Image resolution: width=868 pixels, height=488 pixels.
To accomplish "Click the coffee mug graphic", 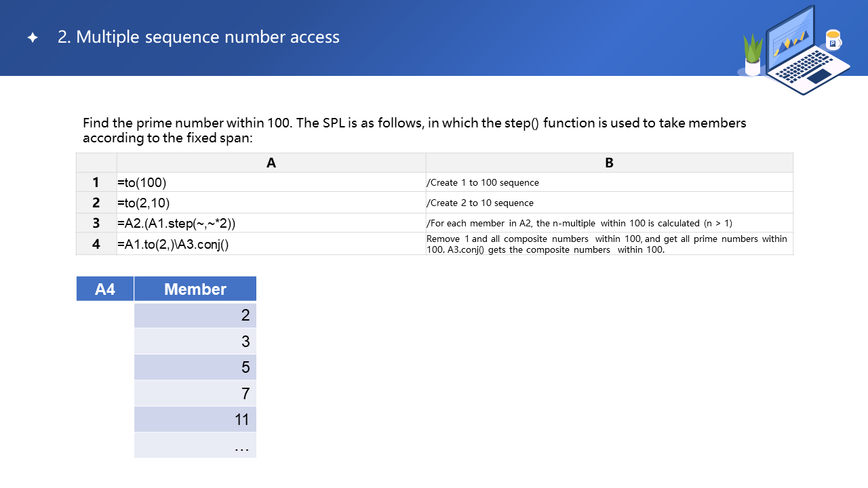I will pyautogui.click(x=833, y=39).
